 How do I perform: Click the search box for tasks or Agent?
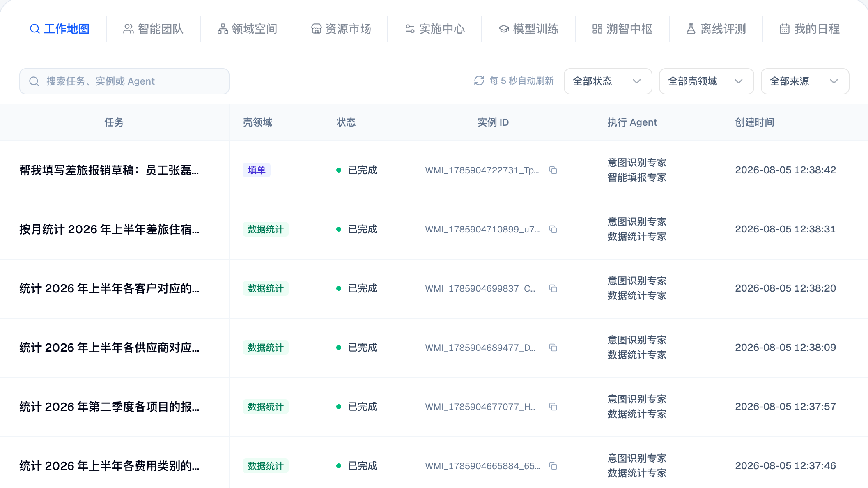click(x=124, y=81)
